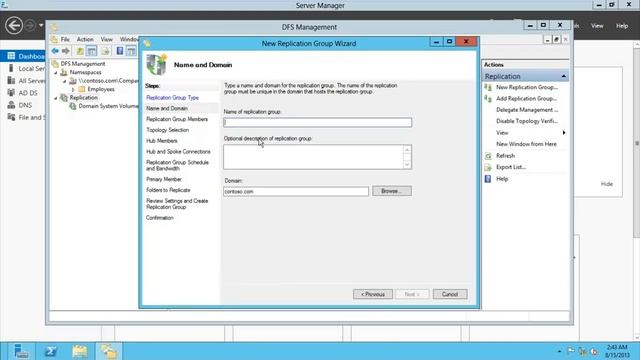Select the Employees folder in the tree
This screenshot has height=360, width=640.
101,89
